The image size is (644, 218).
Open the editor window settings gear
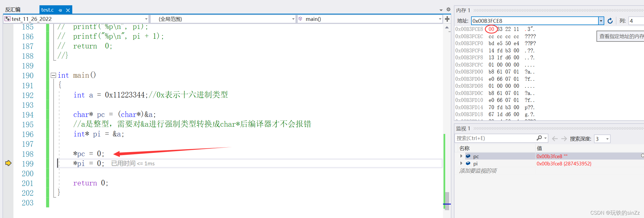(x=448, y=9)
